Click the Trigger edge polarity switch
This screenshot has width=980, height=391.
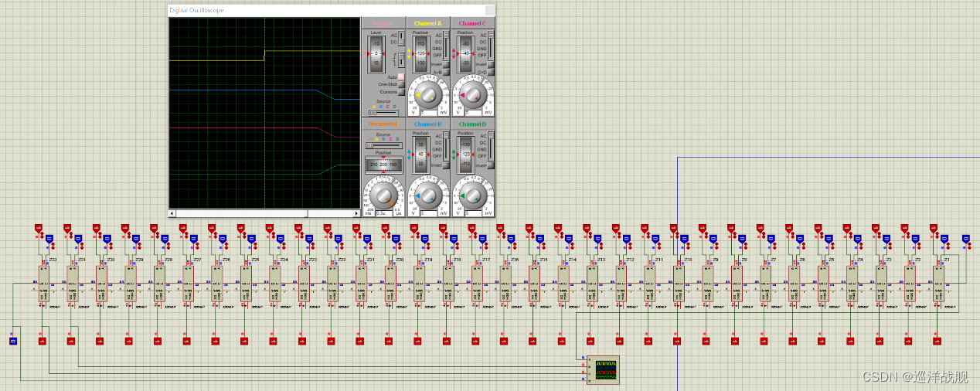(402, 58)
